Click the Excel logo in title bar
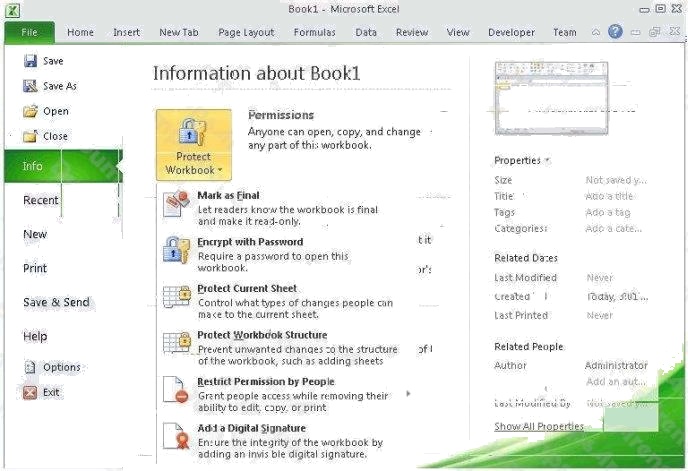Viewport: 688px width, 471px height. 12,10
